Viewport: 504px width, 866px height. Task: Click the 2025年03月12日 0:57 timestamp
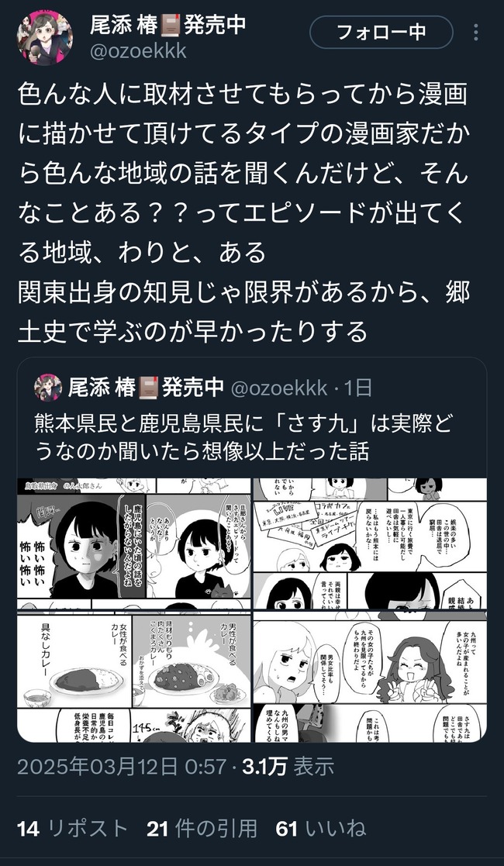[122, 766]
